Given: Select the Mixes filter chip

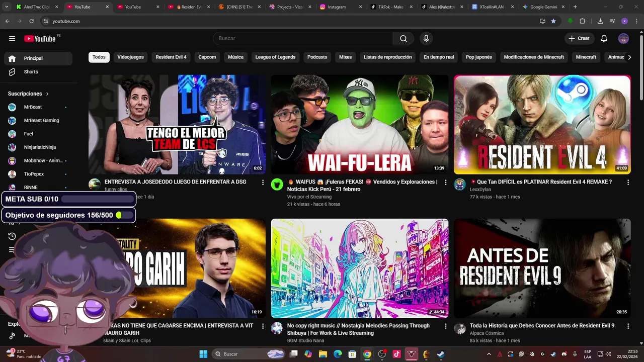Looking at the screenshot, I should [346, 57].
